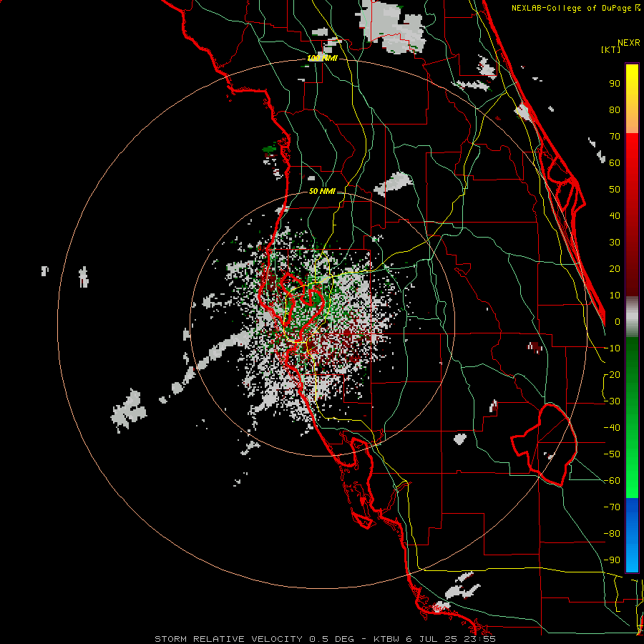Click the positive "70" knots scale label
Viewport: 644px width, 644px height.
(615, 137)
